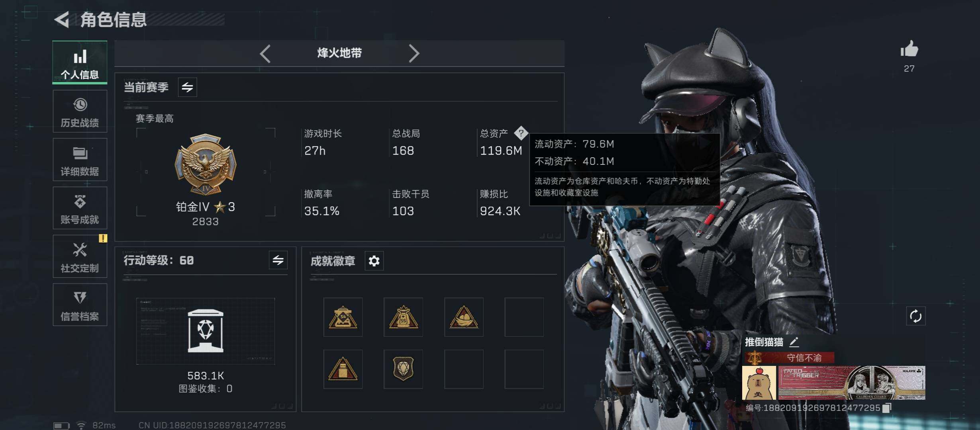Open the 成就徽章 gear settings
This screenshot has width=980, height=430.
374,261
